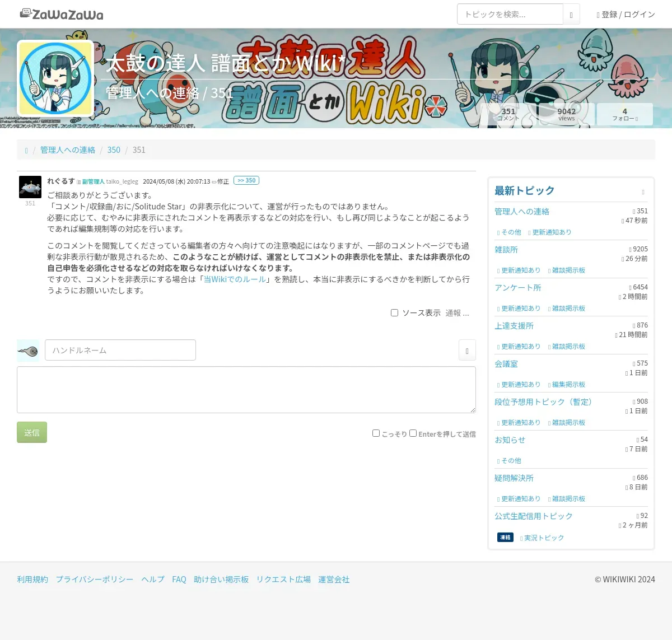Click the options button right of the handle name field
Image resolution: width=672 pixels, height=640 pixels.
click(467, 350)
